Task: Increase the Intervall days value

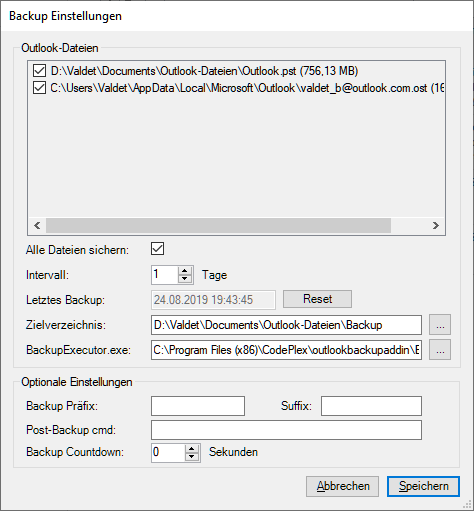Action: [x=185, y=271]
